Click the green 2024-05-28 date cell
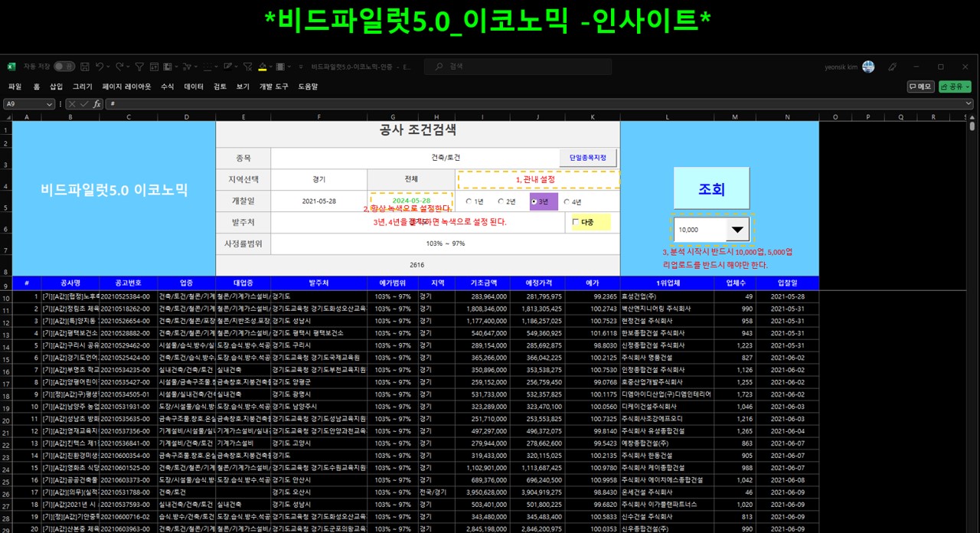The width and height of the screenshot is (980, 533). coord(411,201)
